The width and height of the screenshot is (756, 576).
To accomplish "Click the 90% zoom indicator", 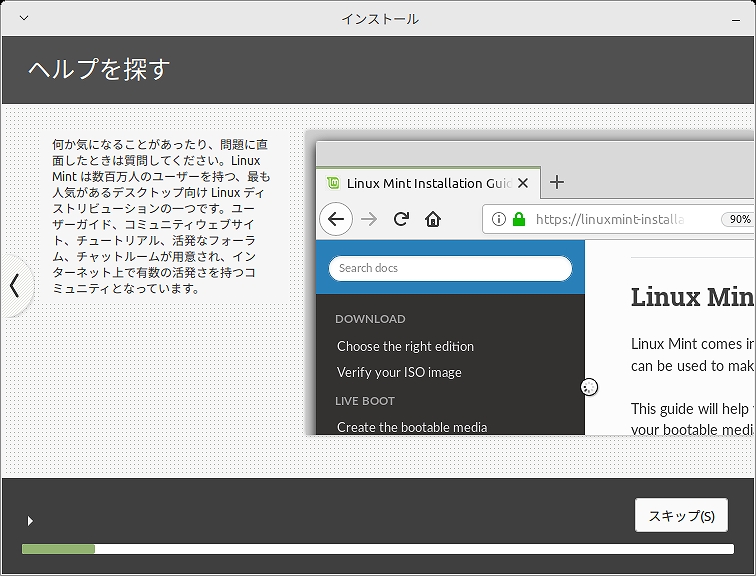I will click(x=738, y=219).
